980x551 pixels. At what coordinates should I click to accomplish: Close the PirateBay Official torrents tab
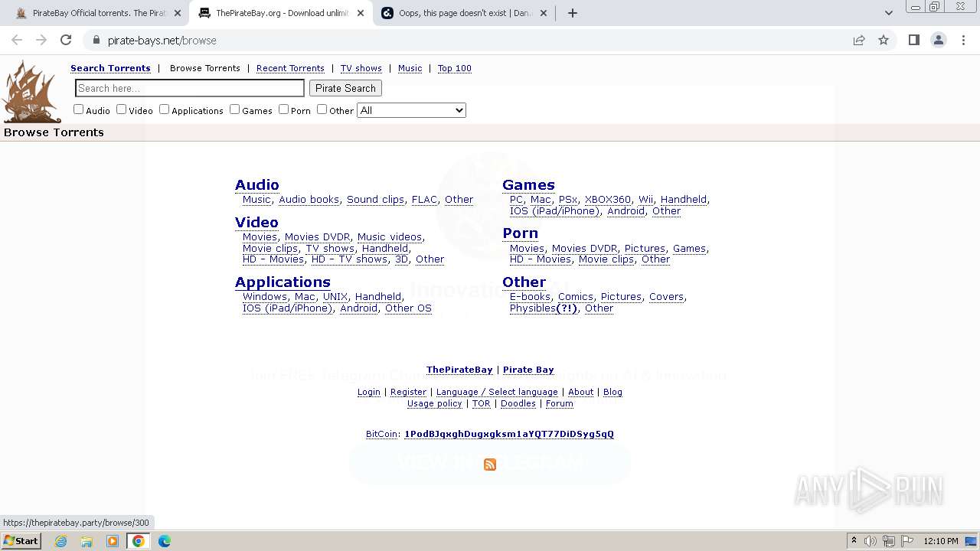tap(178, 13)
